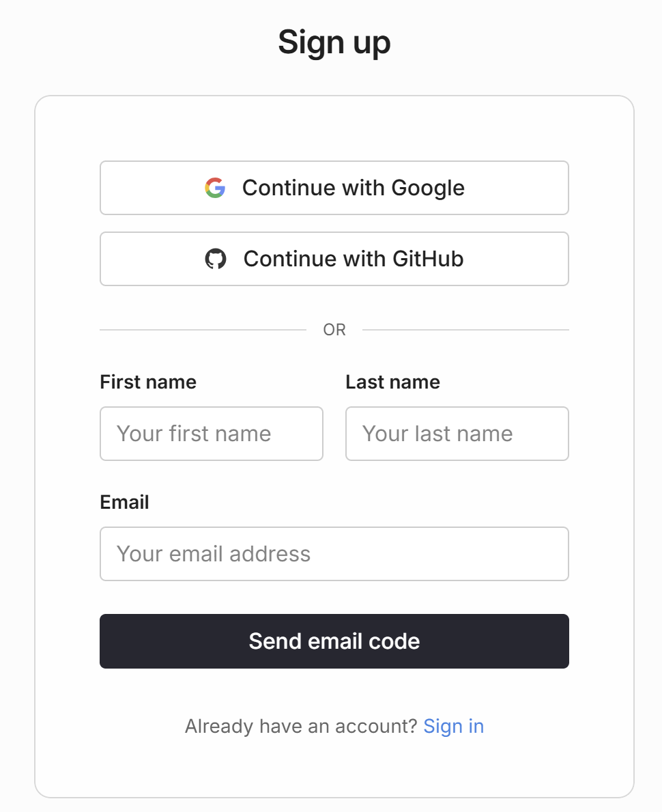Submit with the Send email code button
The image size is (662, 812).
[x=334, y=641]
